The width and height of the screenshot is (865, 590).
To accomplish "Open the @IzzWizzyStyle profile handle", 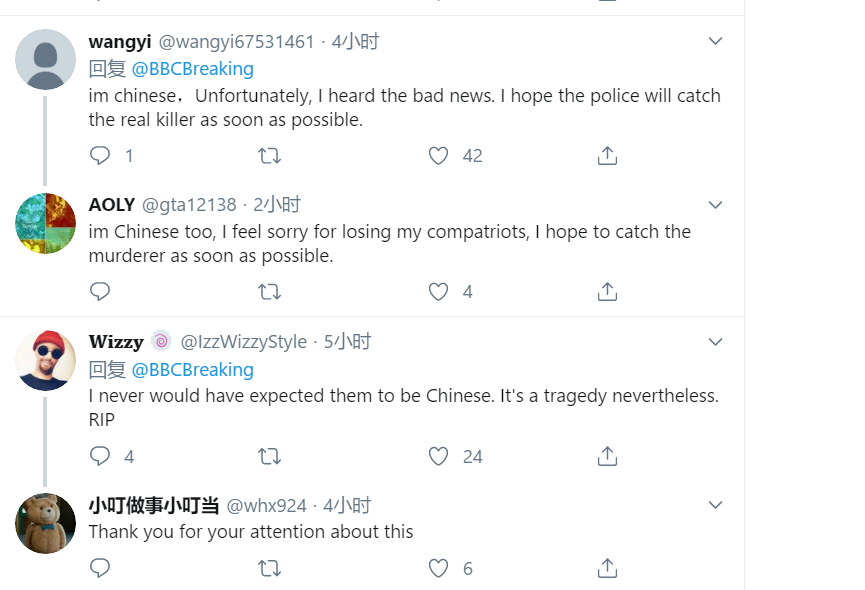I will click(x=243, y=342).
